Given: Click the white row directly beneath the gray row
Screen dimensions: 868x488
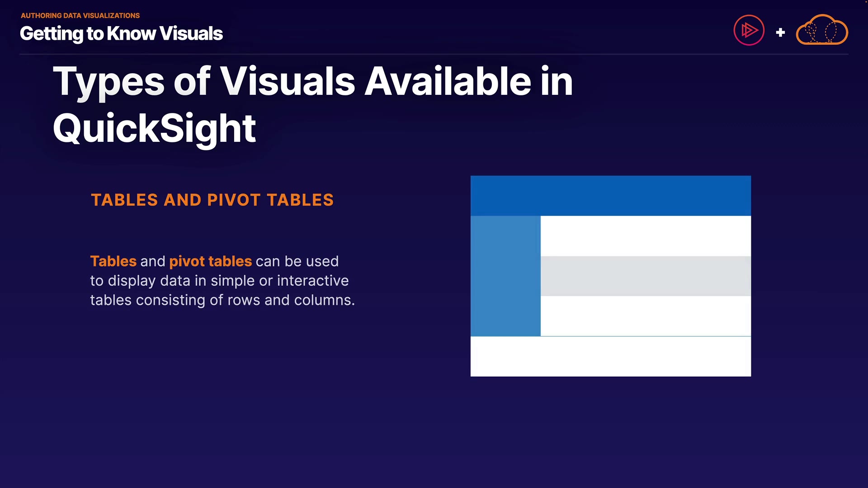Looking at the screenshot, I should point(646,315).
